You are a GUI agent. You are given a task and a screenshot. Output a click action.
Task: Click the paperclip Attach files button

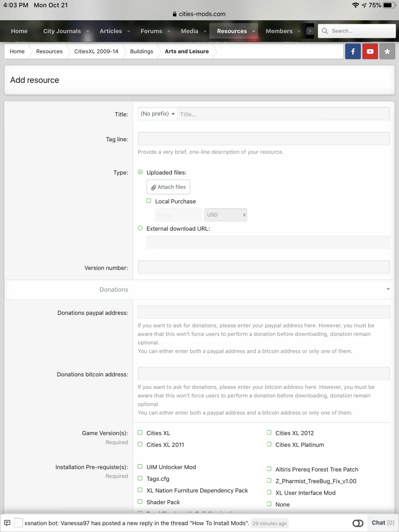pyautogui.click(x=168, y=187)
